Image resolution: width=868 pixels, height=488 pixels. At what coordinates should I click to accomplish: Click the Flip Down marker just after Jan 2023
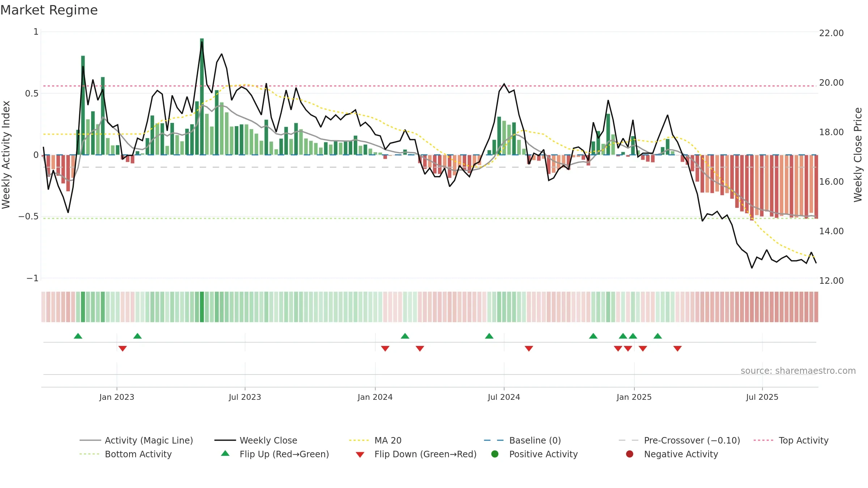click(123, 348)
